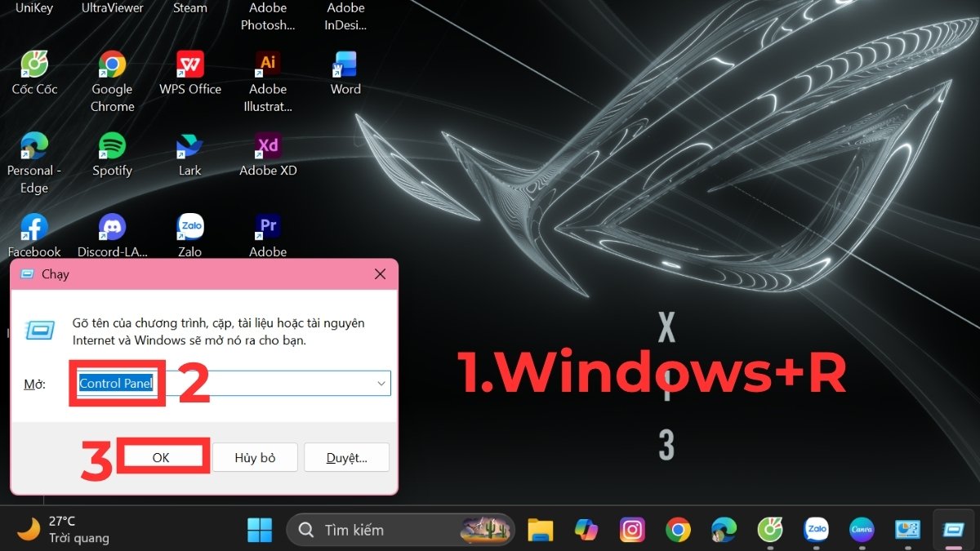The width and height of the screenshot is (980, 551).
Task: Select the Facebook desktop shortcut
Action: tap(34, 235)
